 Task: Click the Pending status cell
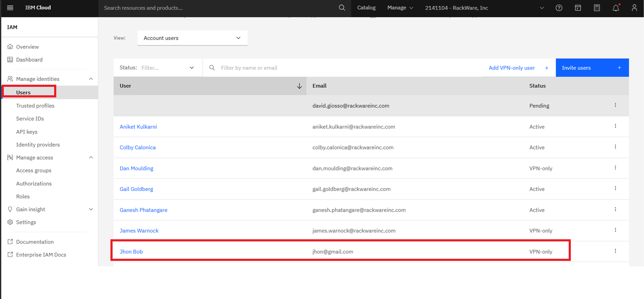pos(539,106)
